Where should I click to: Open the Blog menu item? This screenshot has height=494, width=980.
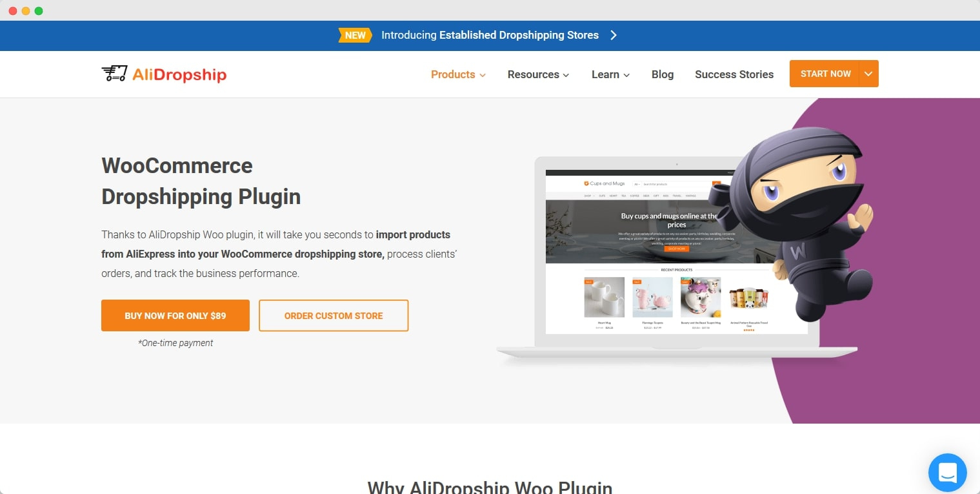tap(663, 74)
